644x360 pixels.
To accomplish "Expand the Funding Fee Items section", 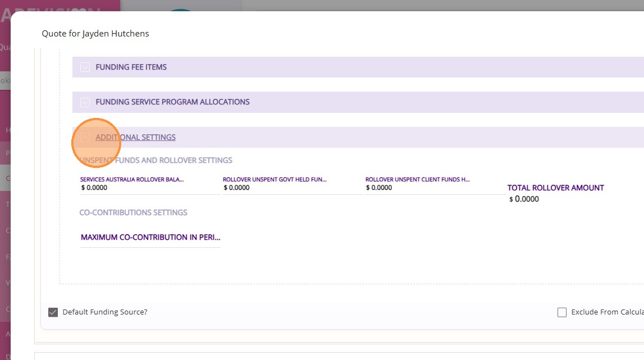I will (x=85, y=67).
